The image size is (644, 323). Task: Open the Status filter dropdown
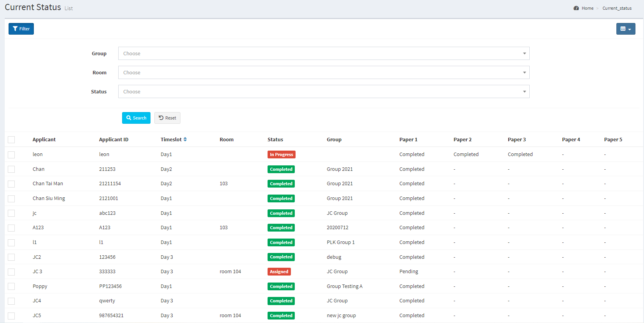tap(324, 91)
